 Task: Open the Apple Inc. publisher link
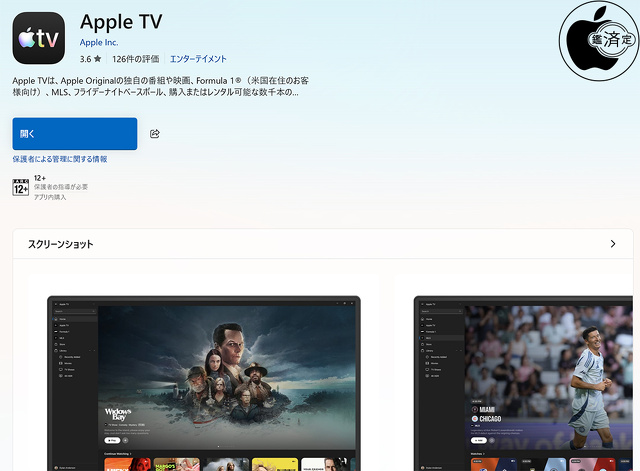coord(99,42)
